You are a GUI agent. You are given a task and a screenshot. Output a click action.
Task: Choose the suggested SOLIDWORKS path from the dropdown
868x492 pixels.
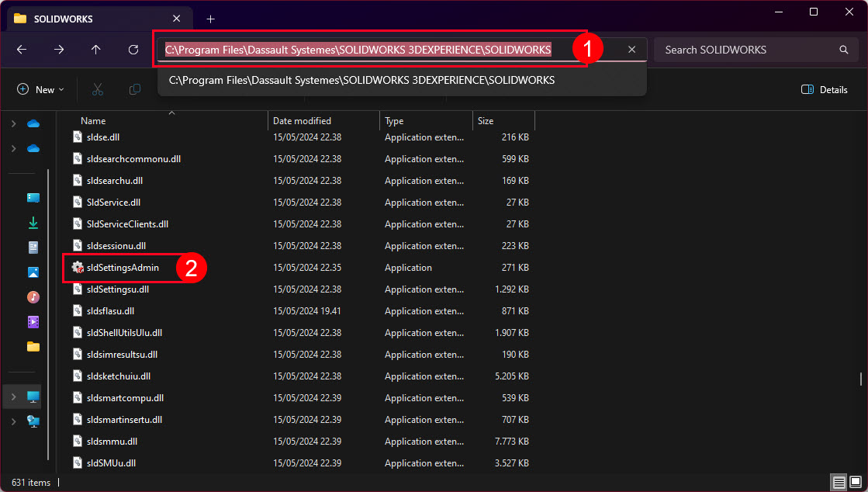point(361,81)
